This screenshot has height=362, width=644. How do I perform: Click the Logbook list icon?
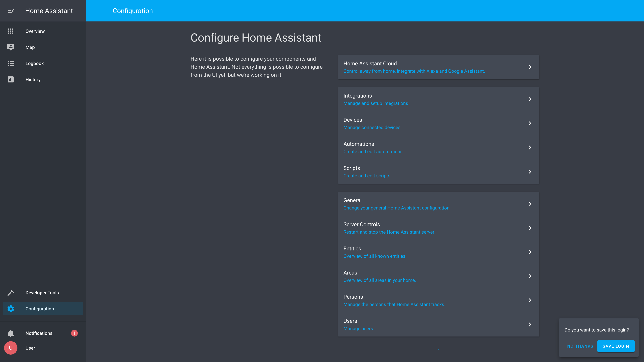click(11, 64)
